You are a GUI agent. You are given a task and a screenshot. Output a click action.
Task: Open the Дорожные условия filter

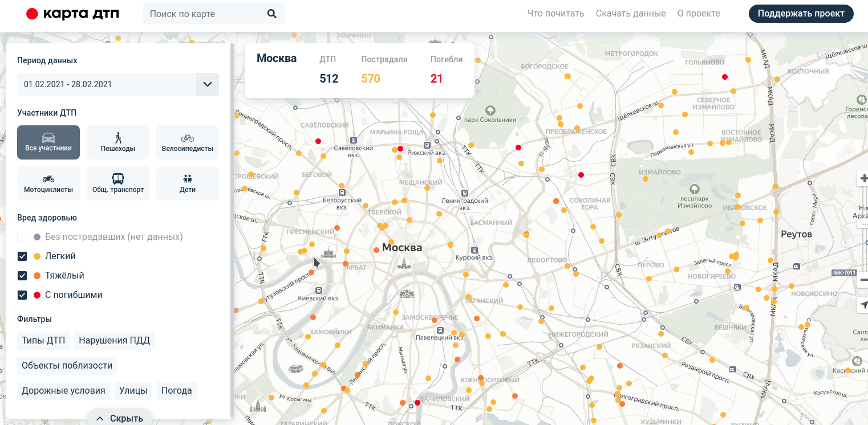64,391
